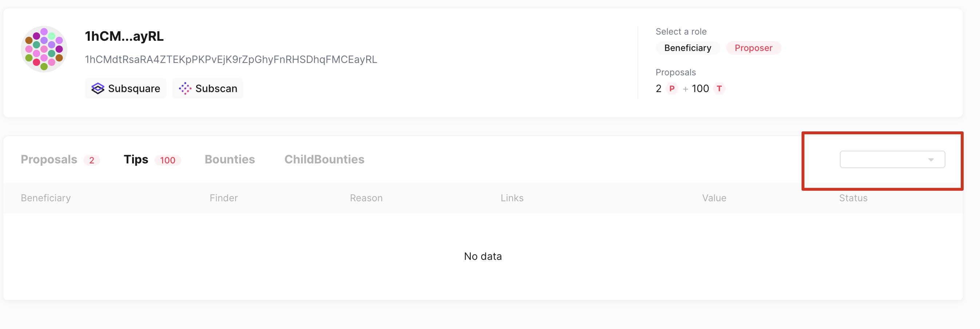The height and width of the screenshot is (329, 980).
Task: Click the 2 badge beside Proposals tab
Action: pos(92,160)
